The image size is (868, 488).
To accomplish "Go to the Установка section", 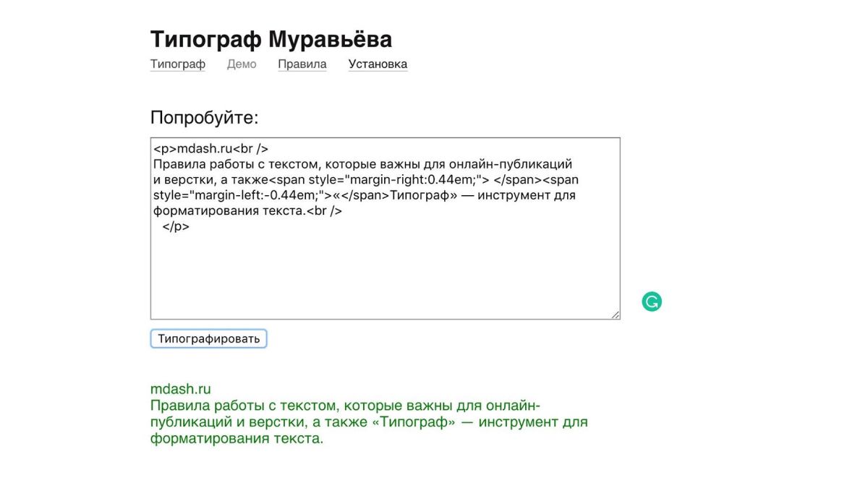I will (378, 64).
